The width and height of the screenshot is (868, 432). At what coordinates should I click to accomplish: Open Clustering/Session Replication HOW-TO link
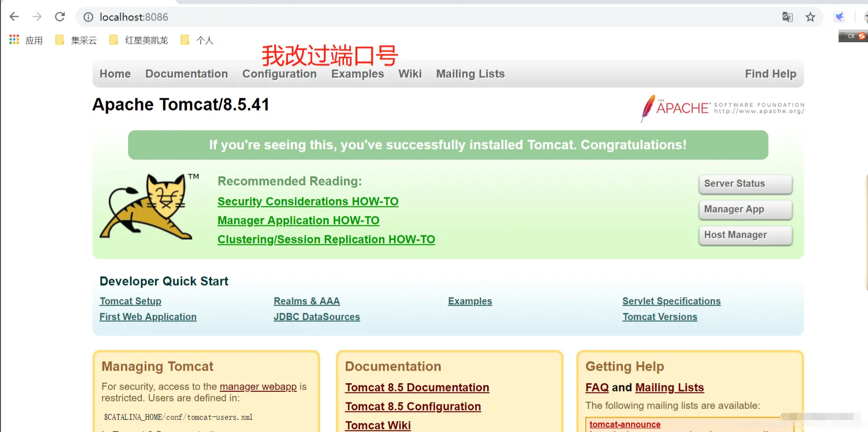(x=326, y=239)
